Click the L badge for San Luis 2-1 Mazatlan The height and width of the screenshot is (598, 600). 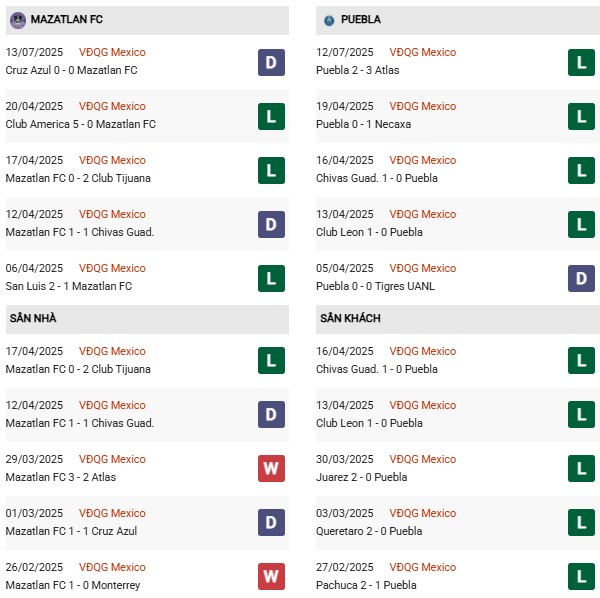(x=271, y=278)
